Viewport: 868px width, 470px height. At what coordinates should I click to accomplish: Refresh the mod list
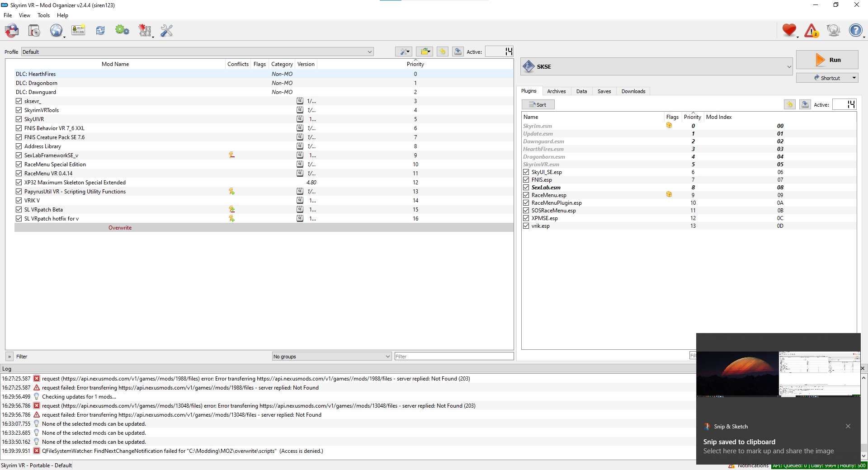tap(100, 31)
